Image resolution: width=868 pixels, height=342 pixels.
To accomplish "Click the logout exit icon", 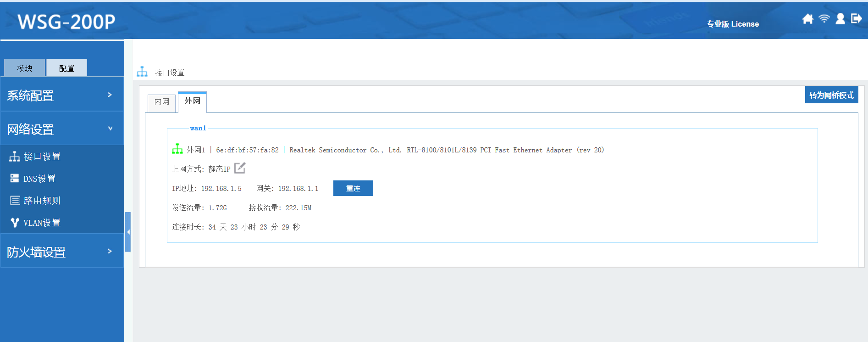I will [856, 18].
